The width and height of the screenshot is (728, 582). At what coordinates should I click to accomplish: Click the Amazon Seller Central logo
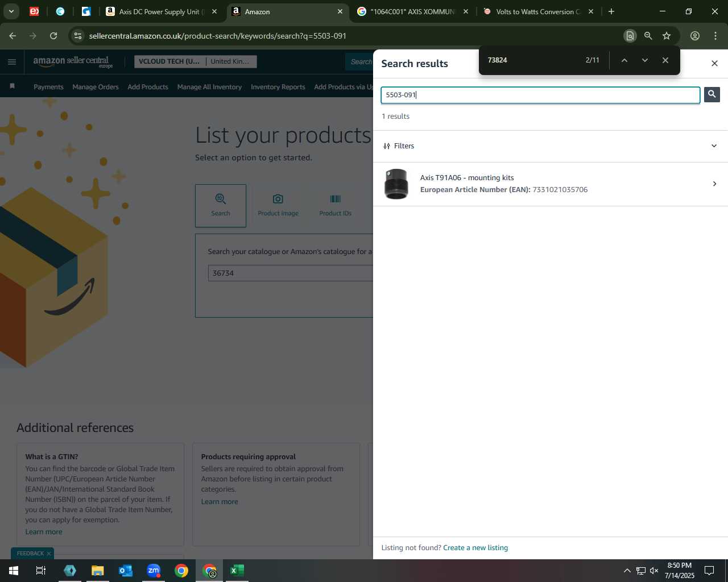pos(73,62)
